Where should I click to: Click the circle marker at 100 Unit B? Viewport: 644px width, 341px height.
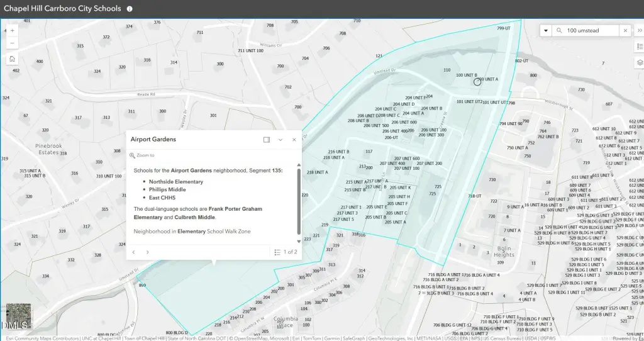point(477,82)
